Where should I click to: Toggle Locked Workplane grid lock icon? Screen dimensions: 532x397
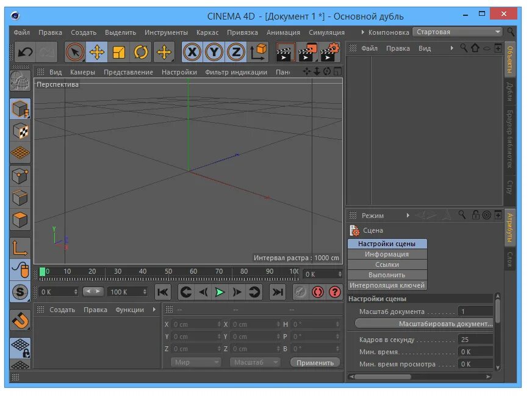coord(20,348)
